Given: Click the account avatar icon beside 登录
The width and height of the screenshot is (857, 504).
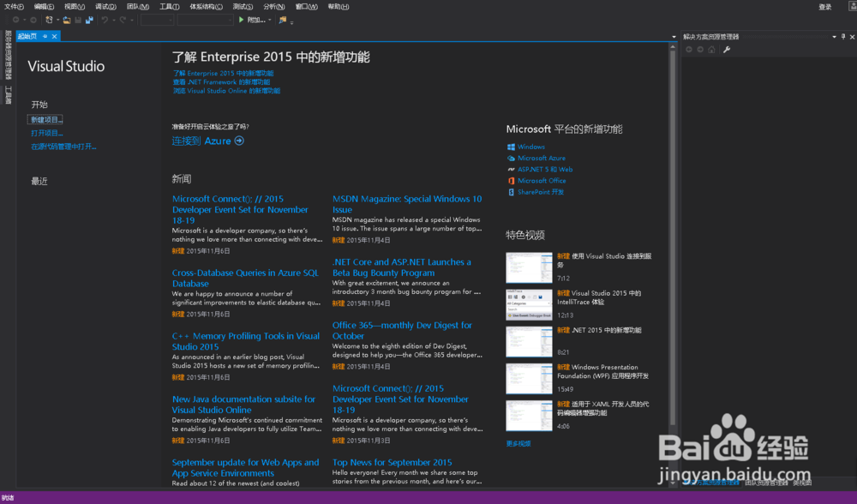Looking at the screenshot, I should 853,6.
